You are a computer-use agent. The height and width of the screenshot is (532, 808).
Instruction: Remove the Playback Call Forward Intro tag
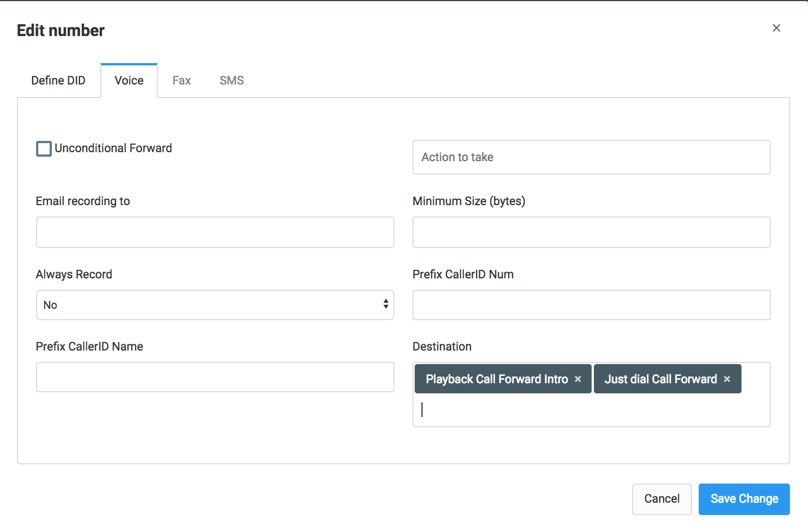pyautogui.click(x=578, y=379)
